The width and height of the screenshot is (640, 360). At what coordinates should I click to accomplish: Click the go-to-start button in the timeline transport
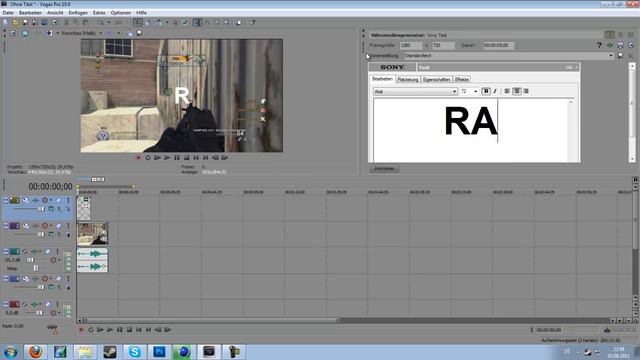click(x=139, y=330)
